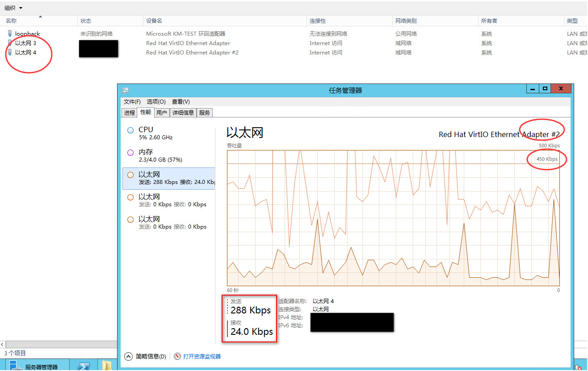Image resolution: width=588 pixels, height=371 pixels.
Task: Click the left arrow of horizontal scrollbar
Action: tap(3, 345)
